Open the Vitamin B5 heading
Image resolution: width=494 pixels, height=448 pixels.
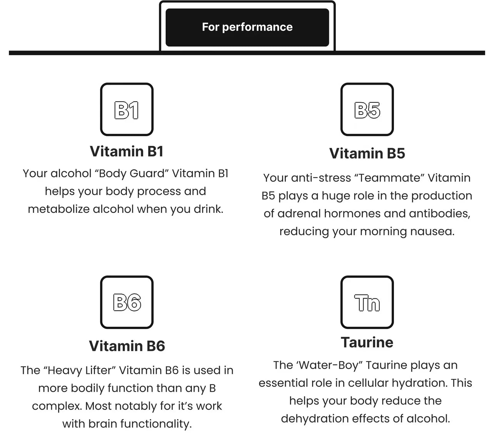(x=367, y=153)
